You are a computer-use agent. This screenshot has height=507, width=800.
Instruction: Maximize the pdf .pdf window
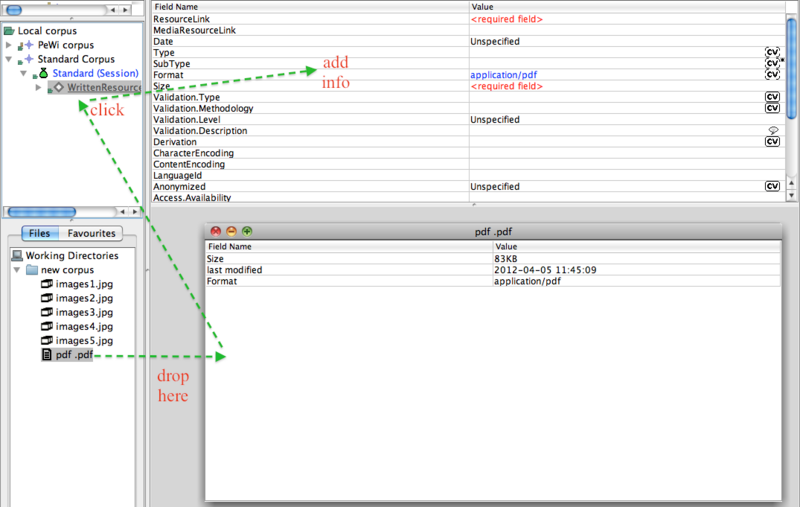point(247,232)
